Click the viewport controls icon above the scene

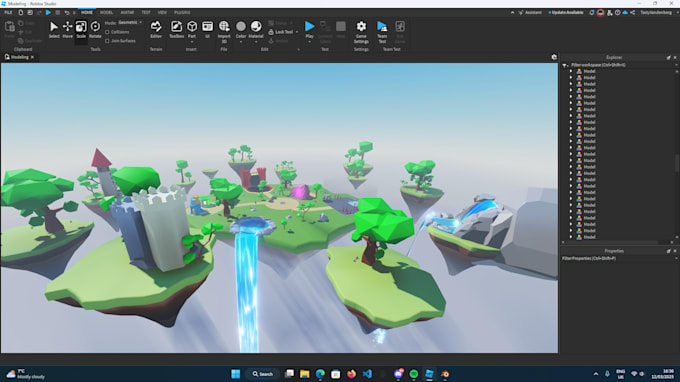[554, 57]
